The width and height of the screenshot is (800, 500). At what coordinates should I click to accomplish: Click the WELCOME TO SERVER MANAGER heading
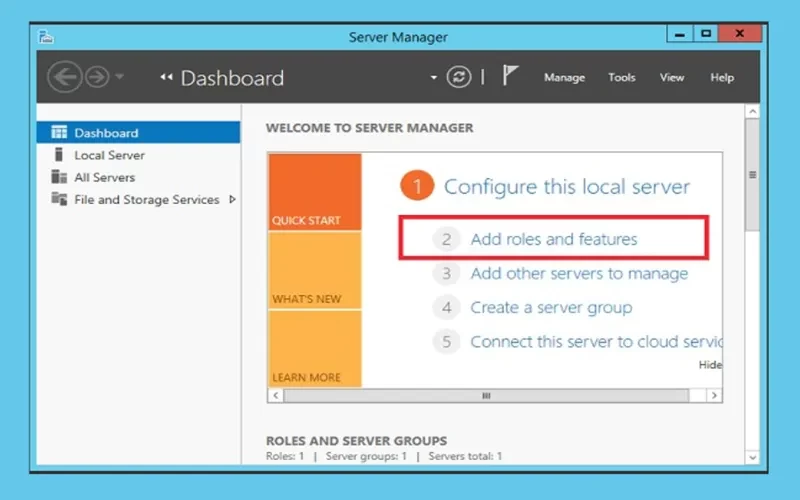[x=369, y=128]
